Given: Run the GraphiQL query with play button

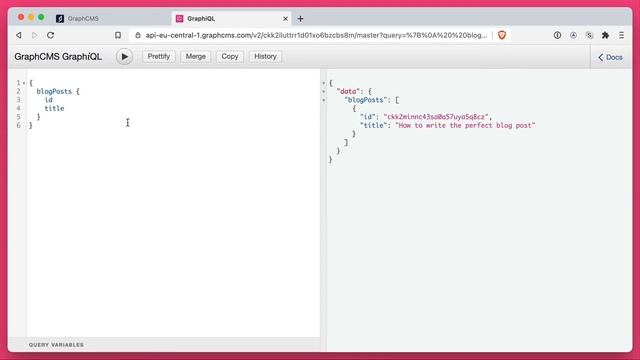Looking at the screenshot, I should tap(124, 56).
